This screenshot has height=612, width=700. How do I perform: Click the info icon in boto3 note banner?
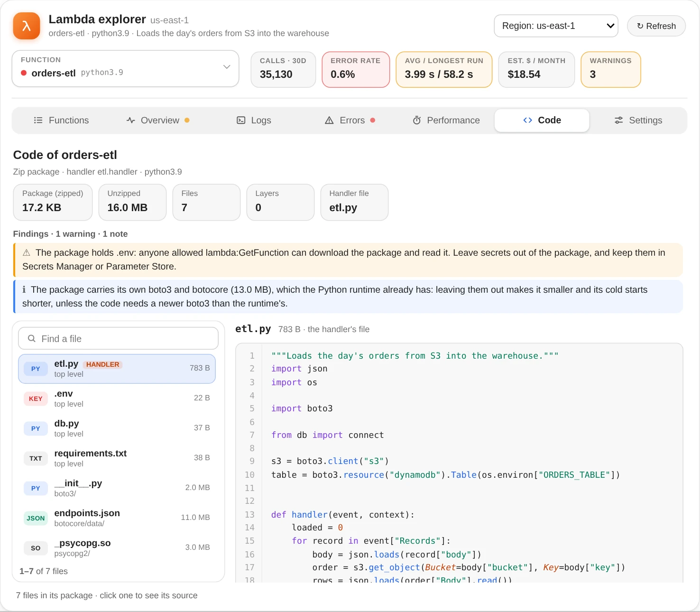tap(24, 290)
